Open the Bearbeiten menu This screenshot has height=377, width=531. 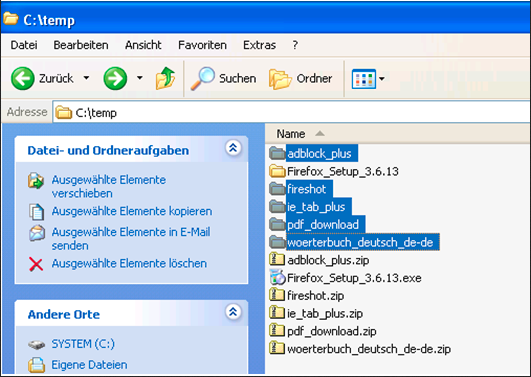tap(81, 45)
